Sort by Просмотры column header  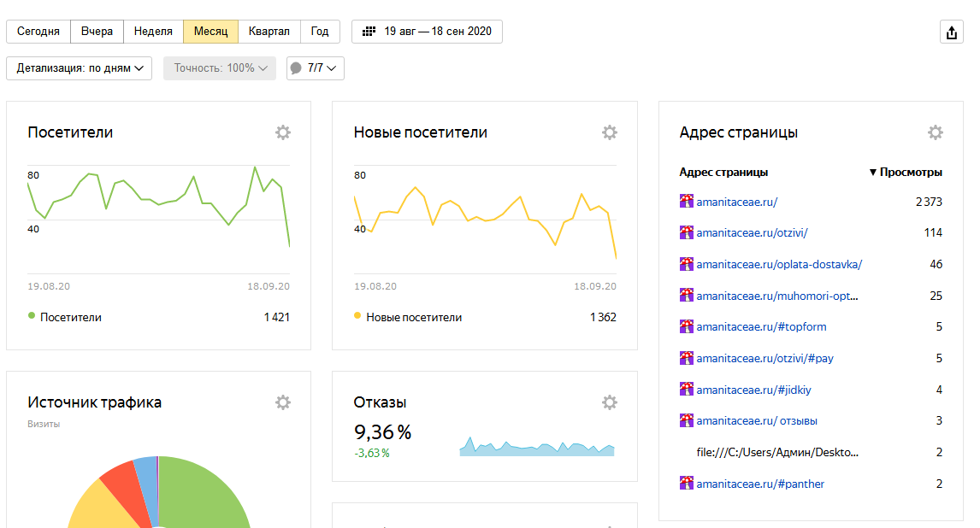pos(906,173)
